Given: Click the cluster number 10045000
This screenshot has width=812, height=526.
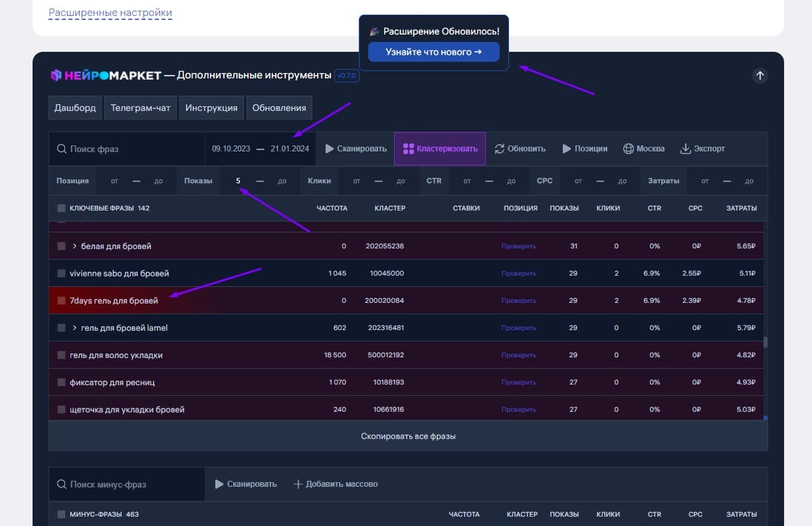Looking at the screenshot, I should click(x=387, y=274).
